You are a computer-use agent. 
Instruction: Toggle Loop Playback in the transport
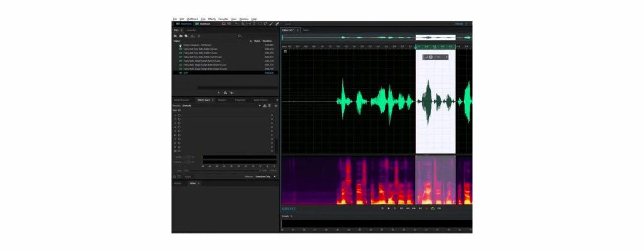pos(433,208)
